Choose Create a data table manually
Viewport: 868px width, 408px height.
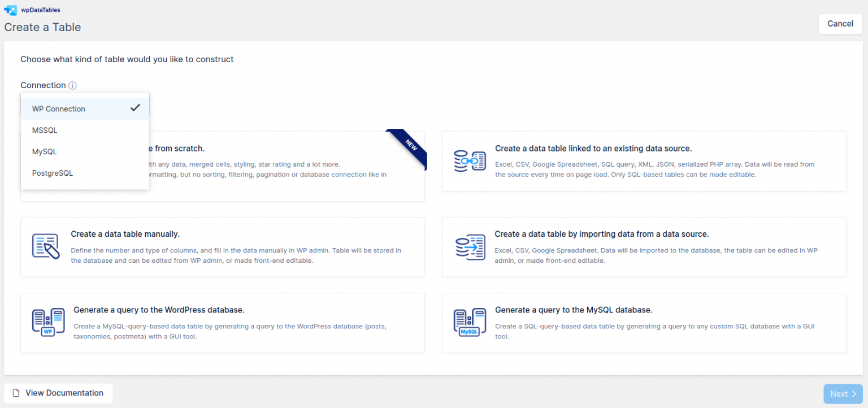click(x=223, y=246)
